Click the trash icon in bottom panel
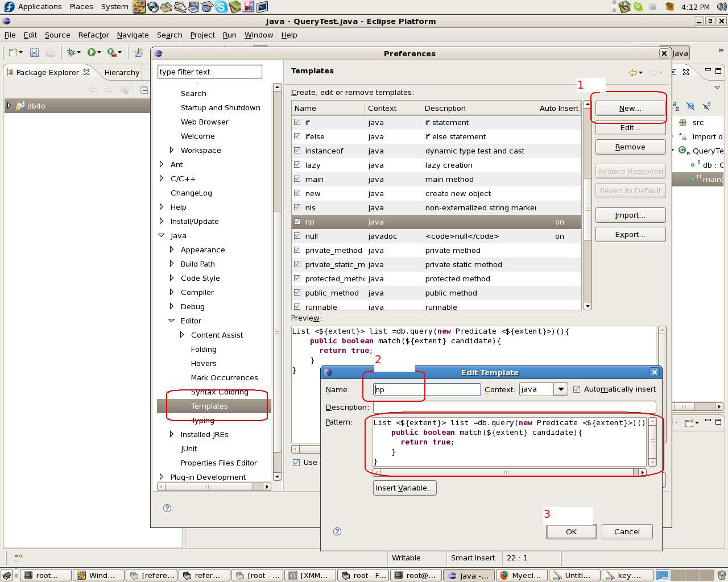Viewport: 728px width, 582px height. pos(721,575)
